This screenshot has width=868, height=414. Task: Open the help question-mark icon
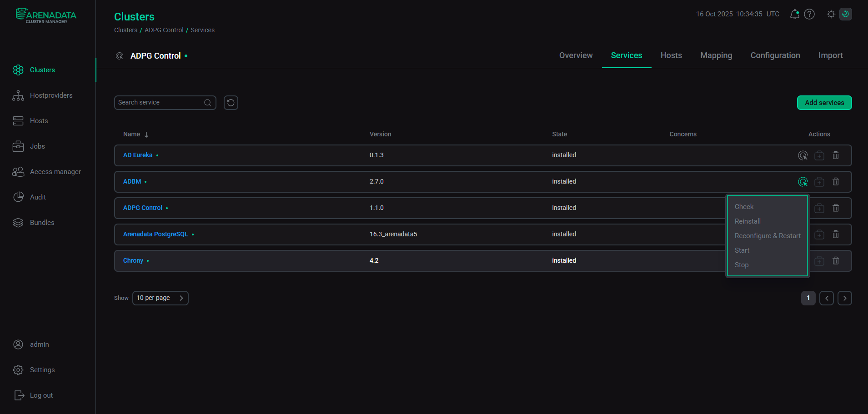810,14
